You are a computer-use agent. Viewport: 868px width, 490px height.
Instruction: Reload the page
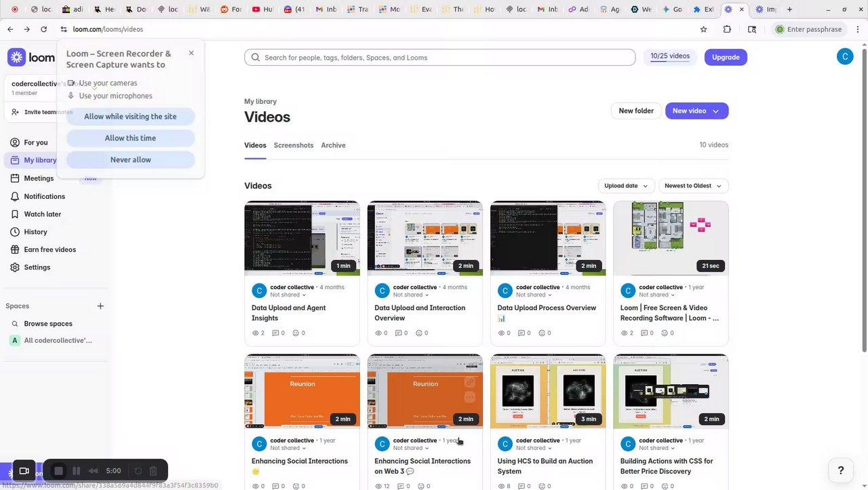tap(44, 29)
